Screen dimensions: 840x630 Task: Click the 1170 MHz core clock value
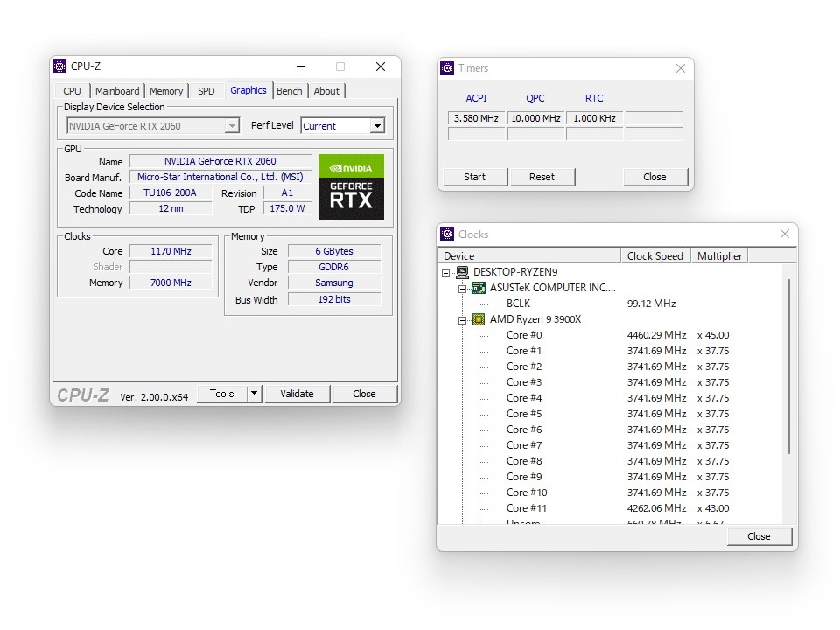point(171,251)
